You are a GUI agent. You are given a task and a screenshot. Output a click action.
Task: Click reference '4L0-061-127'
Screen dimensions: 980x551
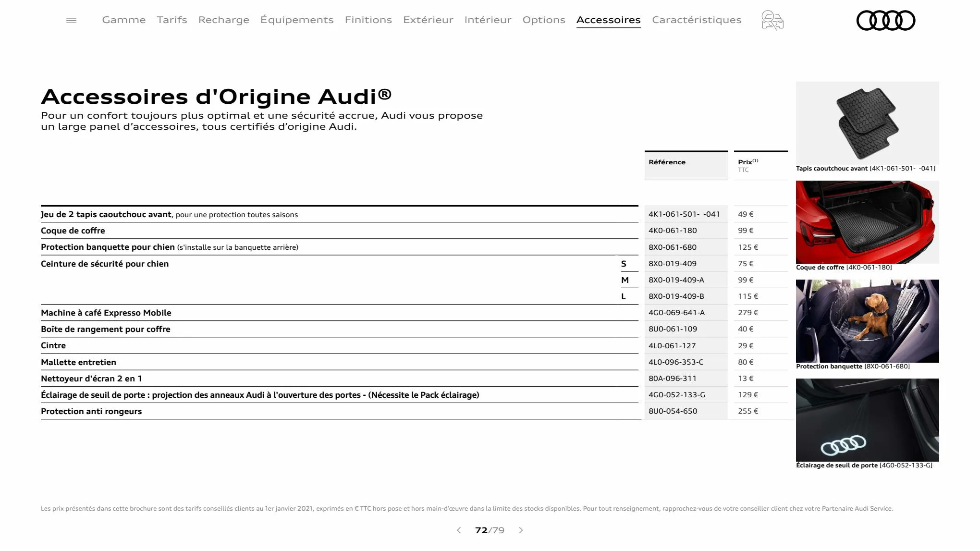point(672,346)
